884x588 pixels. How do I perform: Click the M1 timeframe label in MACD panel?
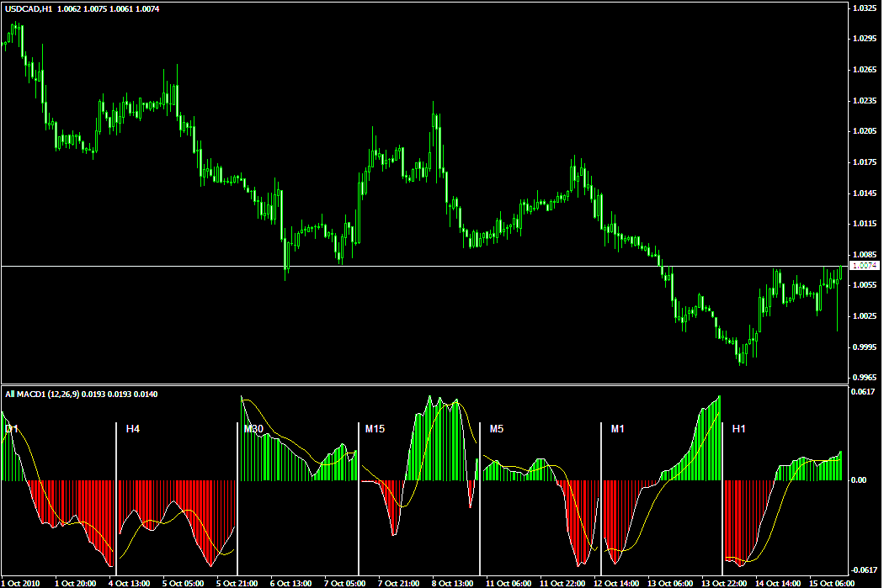click(617, 429)
